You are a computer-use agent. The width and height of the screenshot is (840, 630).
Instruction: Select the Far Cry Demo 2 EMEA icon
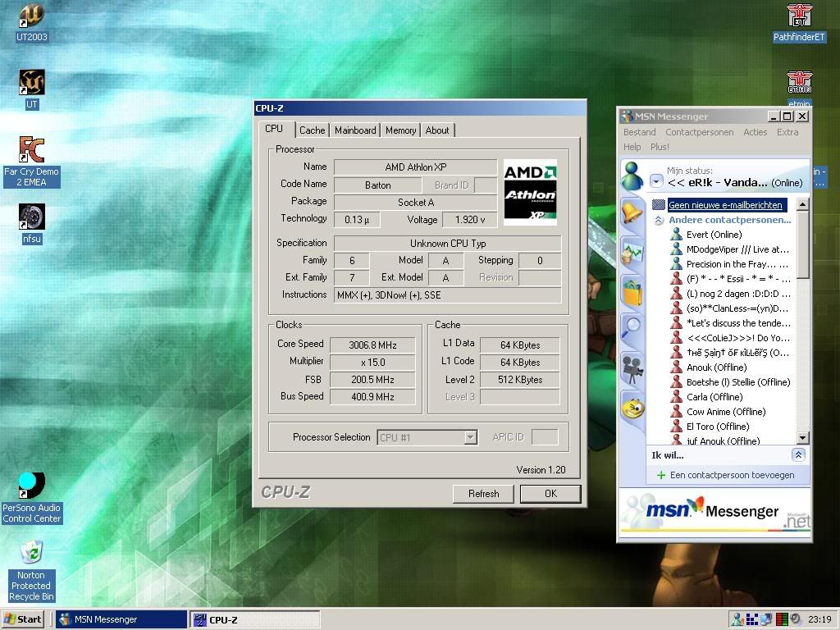[32, 162]
